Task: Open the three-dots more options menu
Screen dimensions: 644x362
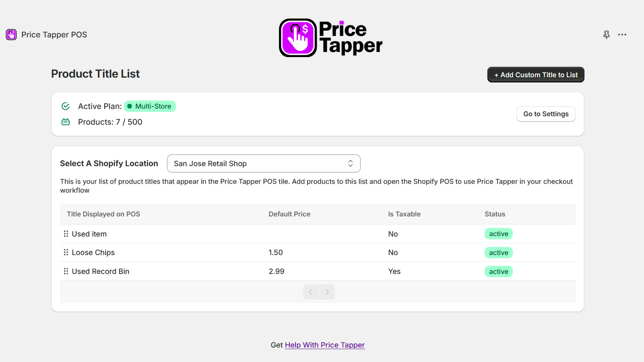Action: tap(622, 35)
